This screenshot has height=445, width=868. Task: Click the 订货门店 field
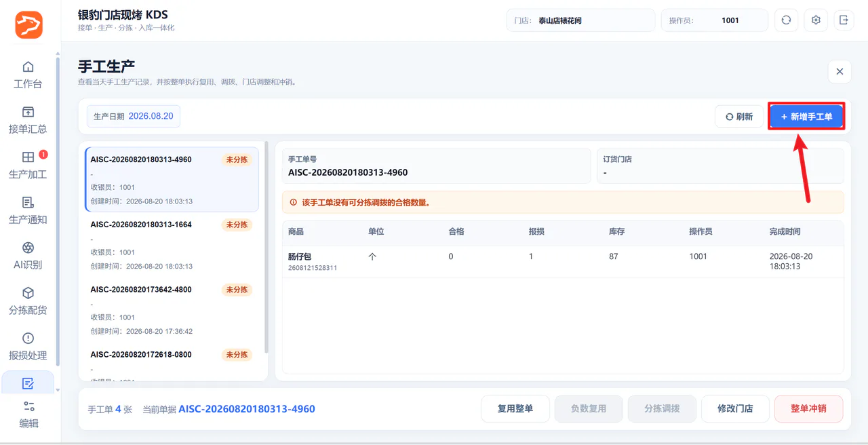click(x=720, y=166)
